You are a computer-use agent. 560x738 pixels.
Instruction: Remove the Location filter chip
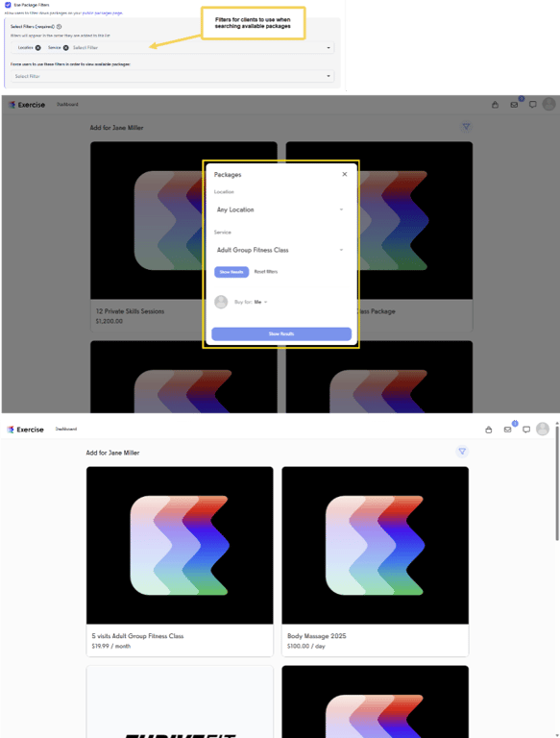coord(38,47)
